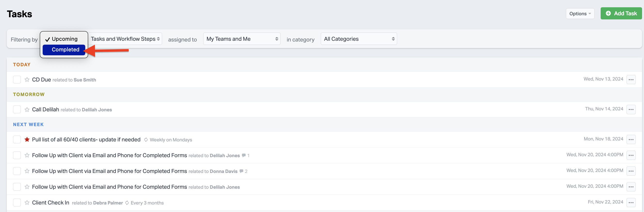Star the Client Check In task
Image resolution: width=644 pixels, height=212 pixels.
pyautogui.click(x=27, y=203)
